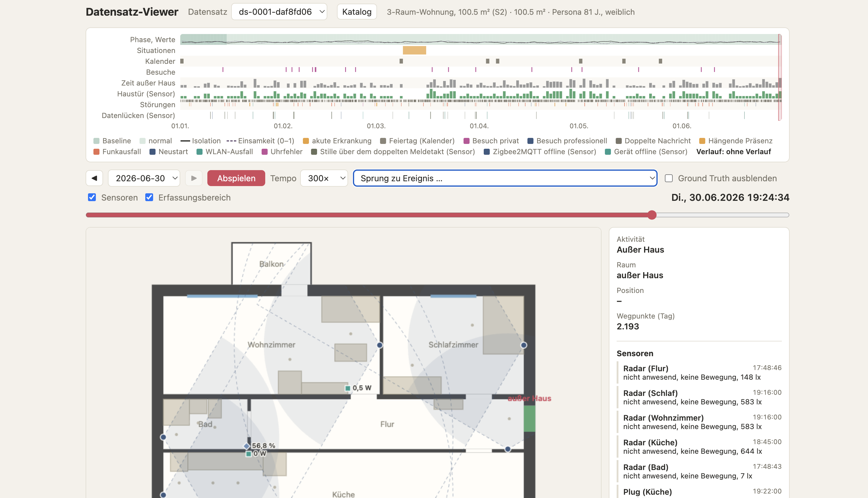Click the Gerät offline (Sensor) legend swatch

point(608,151)
